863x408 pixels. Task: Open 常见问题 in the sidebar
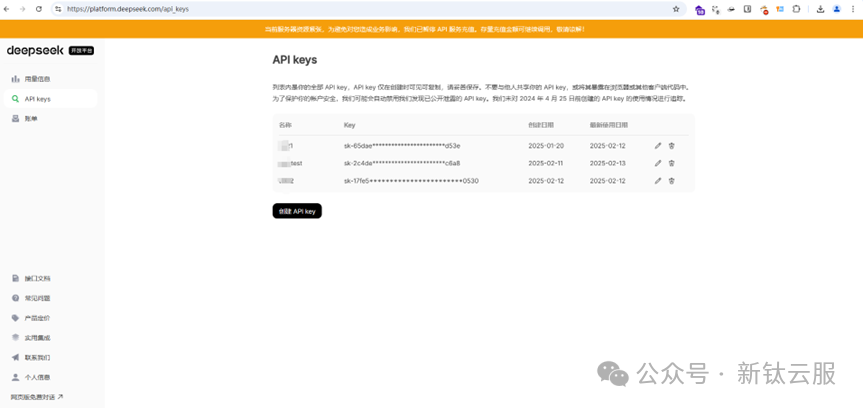click(x=50, y=298)
